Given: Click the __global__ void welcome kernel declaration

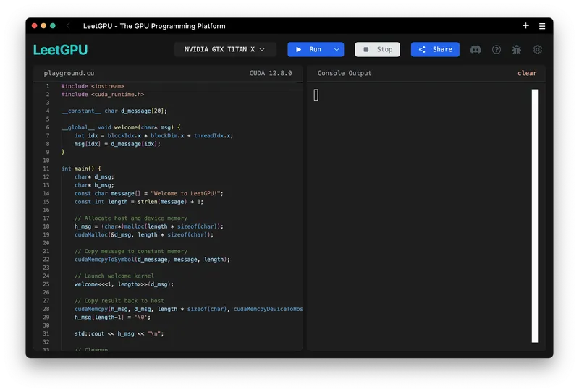Looking at the screenshot, I should click(x=121, y=127).
